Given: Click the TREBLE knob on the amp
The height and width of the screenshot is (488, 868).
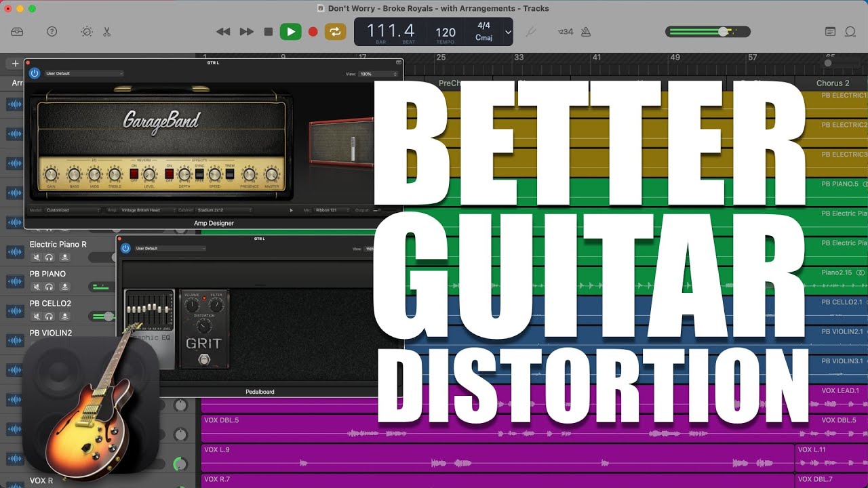Looking at the screenshot, I should 115,174.
